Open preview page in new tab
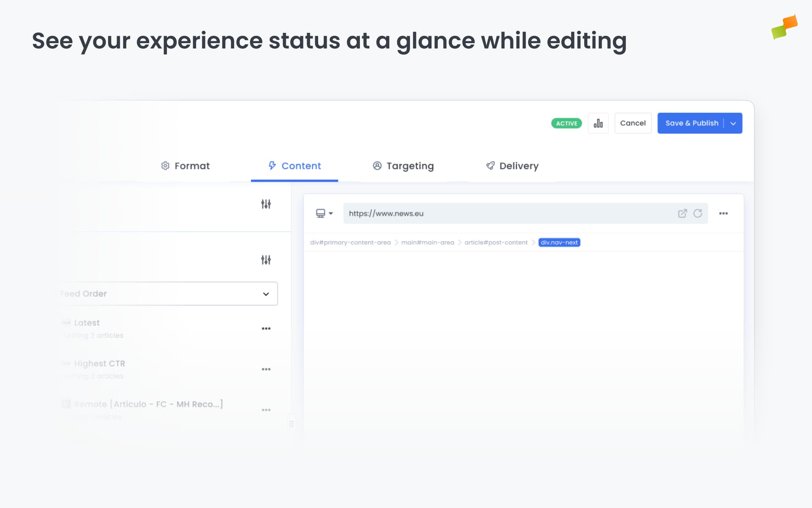812x508 pixels. tap(682, 213)
